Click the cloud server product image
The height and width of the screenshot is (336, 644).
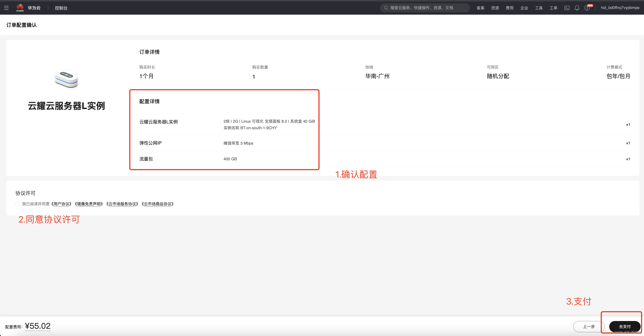coord(66,79)
